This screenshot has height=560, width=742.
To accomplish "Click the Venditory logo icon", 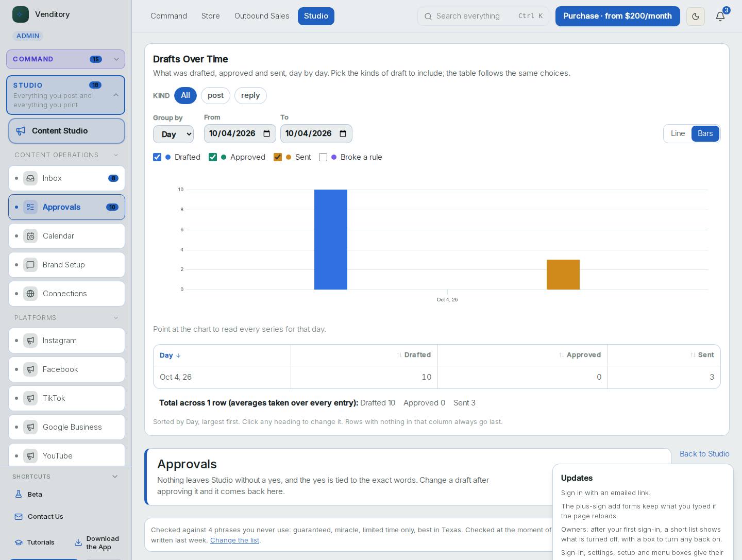I will click(21, 14).
